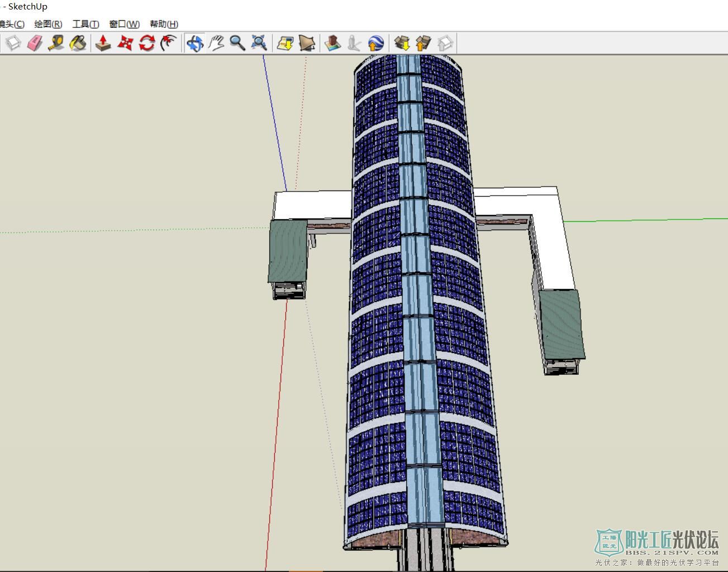Image resolution: width=728 pixels, height=572 pixels.
Task: Toggle the Terrain icon
Action: [x=307, y=43]
